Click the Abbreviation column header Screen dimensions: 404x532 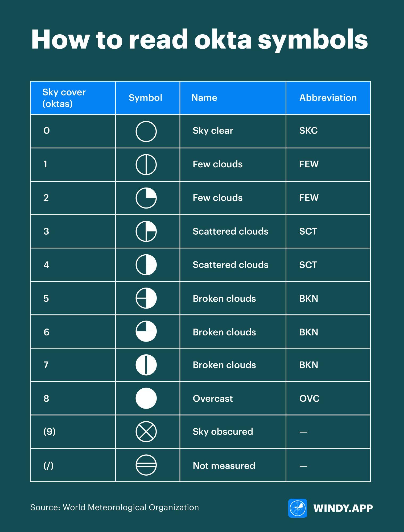pyautogui.click(x=328, y=98)
